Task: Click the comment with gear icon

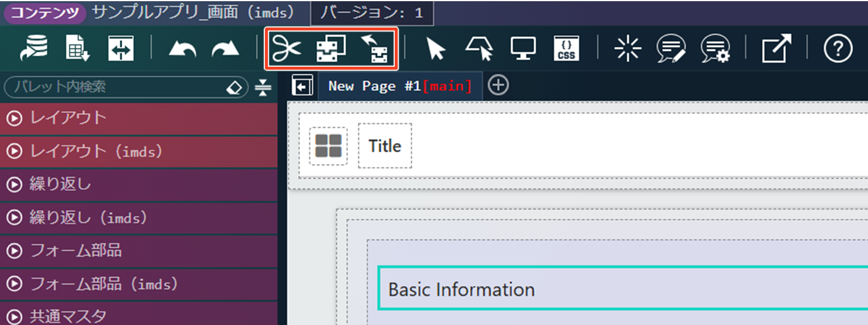Action: point(715,49)
